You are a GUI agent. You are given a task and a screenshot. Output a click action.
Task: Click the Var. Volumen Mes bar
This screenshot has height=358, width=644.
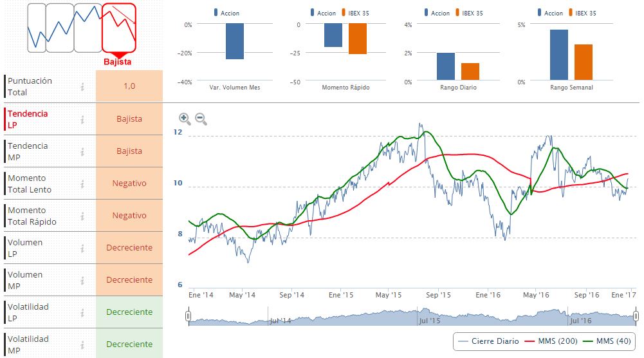pyautogui.click(x=235, y=41)
